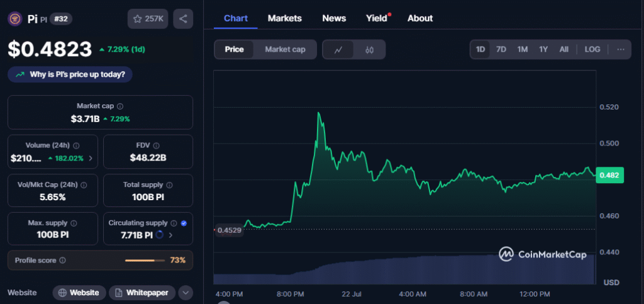Viewport: 644px width, 304px height.
Task: Click the Profile score progress bar
Action: click(x=144, y=261)
